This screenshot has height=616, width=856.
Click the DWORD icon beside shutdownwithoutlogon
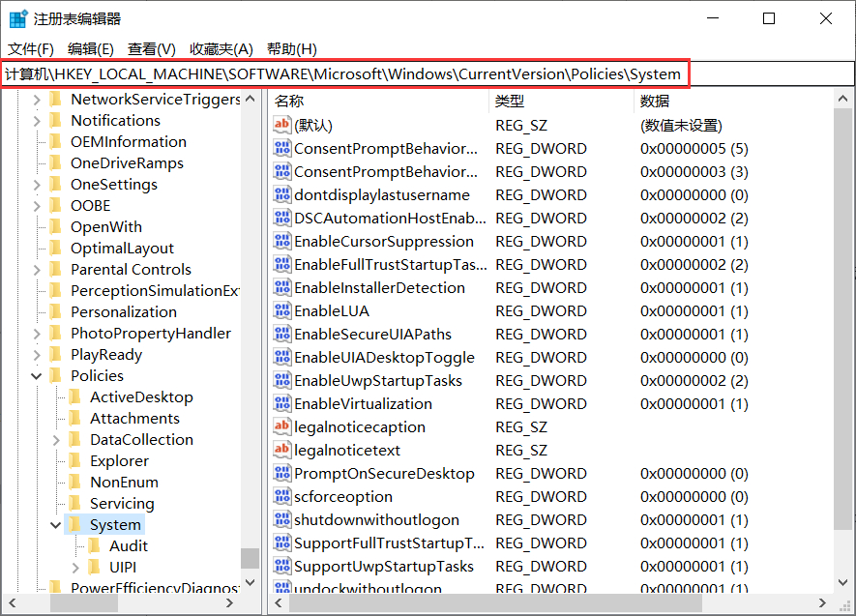click(x=283, y=519)
